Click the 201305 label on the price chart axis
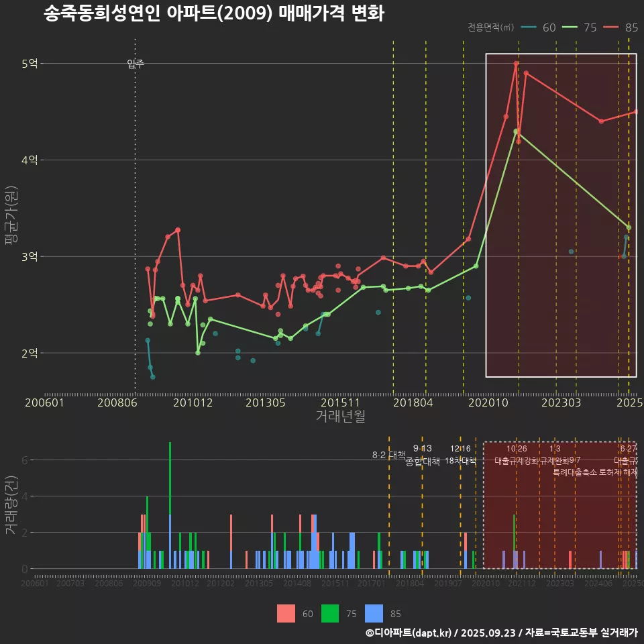Viewport: 644px width, 644px height. [266, 403]
